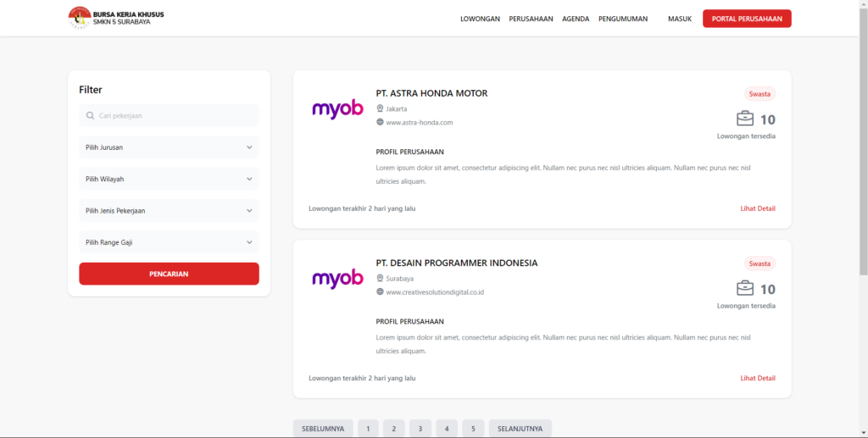Click the Filter panel heading
Image resolution: width=868 pixels, height=438 pixels.
[91, 90]
